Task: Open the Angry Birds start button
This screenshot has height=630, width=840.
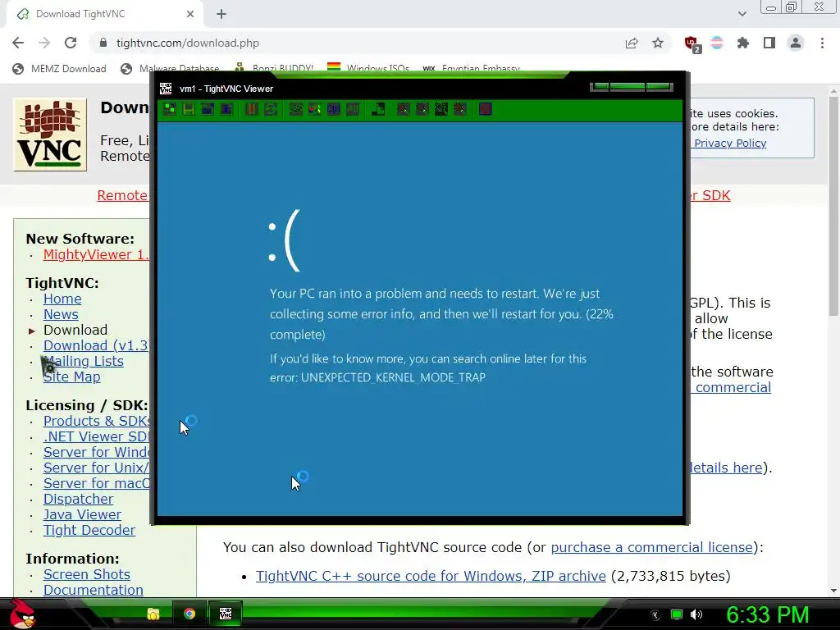Action: tap(22, 614)
